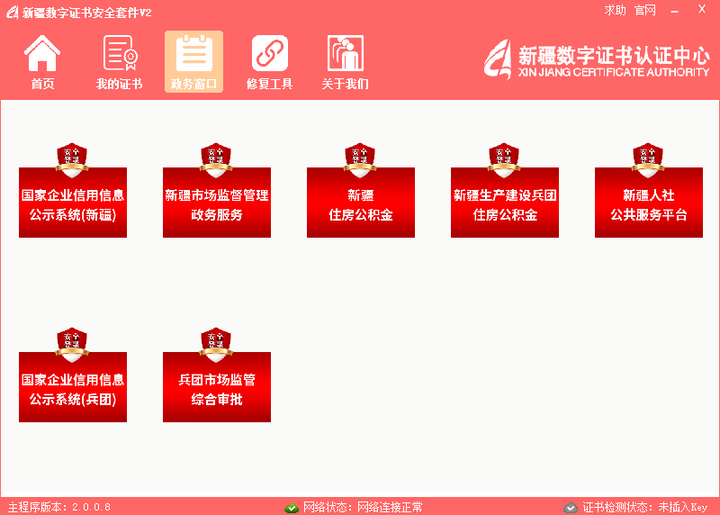The width and height of the screenshot is (720, 515).
Task: Launch 新疆人社公共服务平台 tile
Action: point(648,202)
